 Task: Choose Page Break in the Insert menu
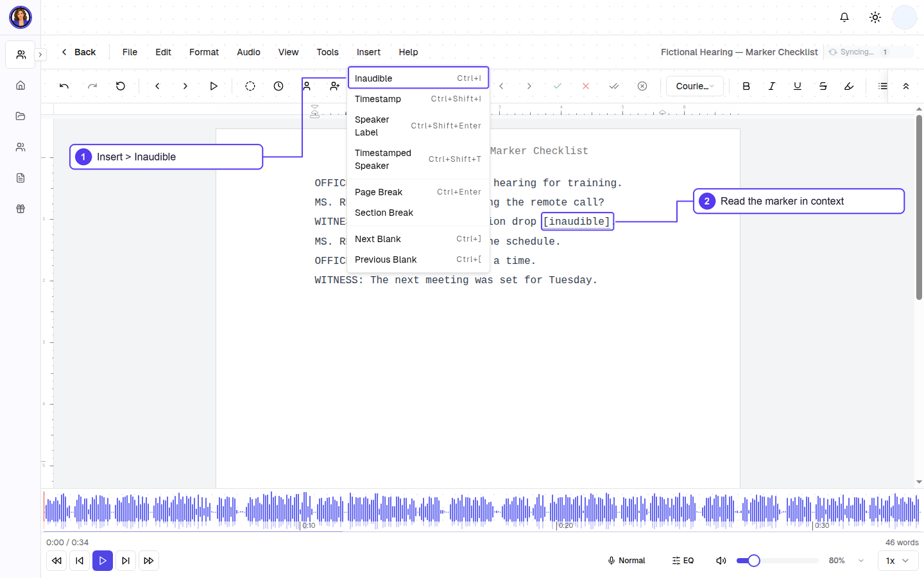point(418,192)
